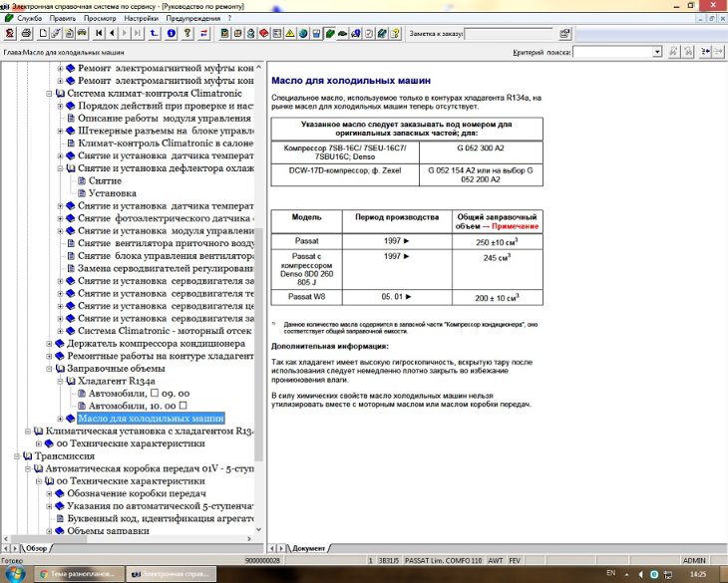Select the Снятие tree entry
This screenshot has width=728, height=583.
105,181
